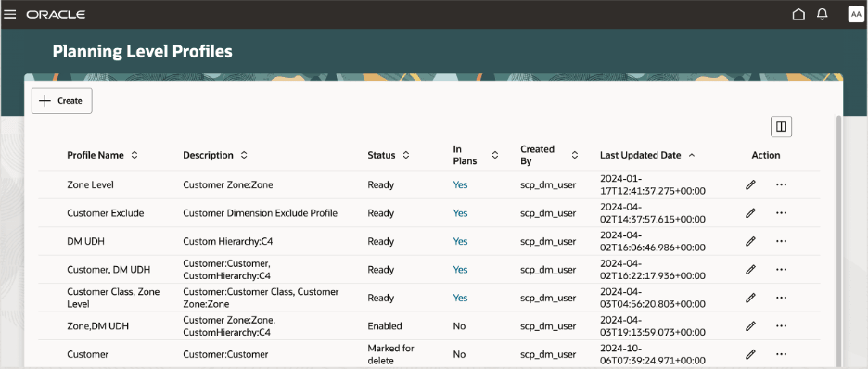Image resolution: width=868 pixels, height=369 pixels.
Task: Open In Plans Yes link for Customer Exclude
Action: [460, 213]
